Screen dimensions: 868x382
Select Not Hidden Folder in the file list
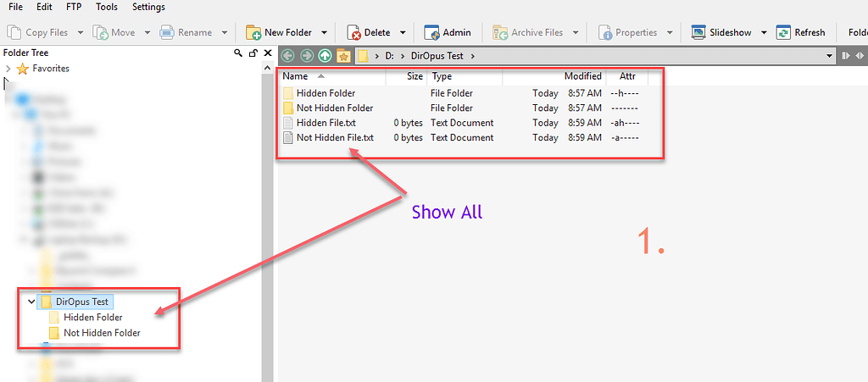coord(335,108)
